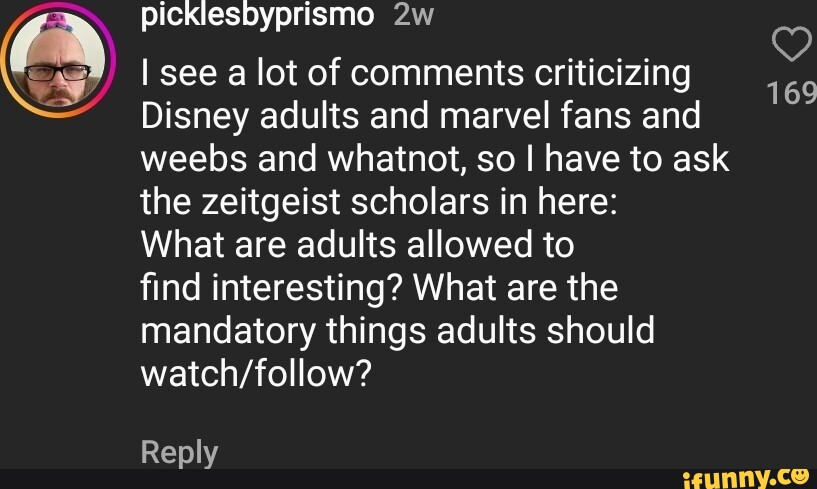This screenshot has height=489, width=817.
Task: Open picklesbyprismo's profile picture
Action: tap(57, 66)
